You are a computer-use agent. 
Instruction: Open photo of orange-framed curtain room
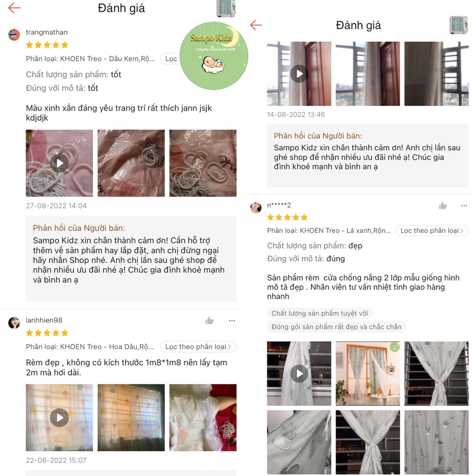tap(368, 373)
